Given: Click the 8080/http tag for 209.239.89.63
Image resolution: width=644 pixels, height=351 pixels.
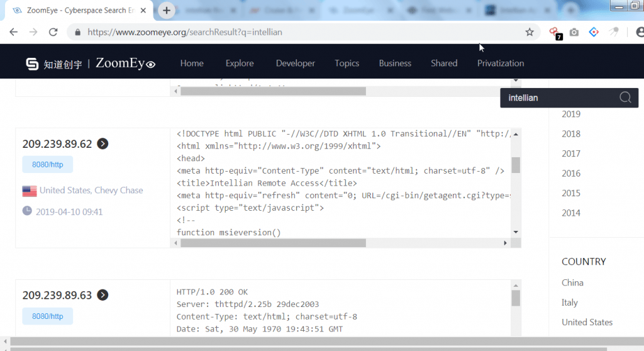Looking at the screenshot, I should (48, 316).
